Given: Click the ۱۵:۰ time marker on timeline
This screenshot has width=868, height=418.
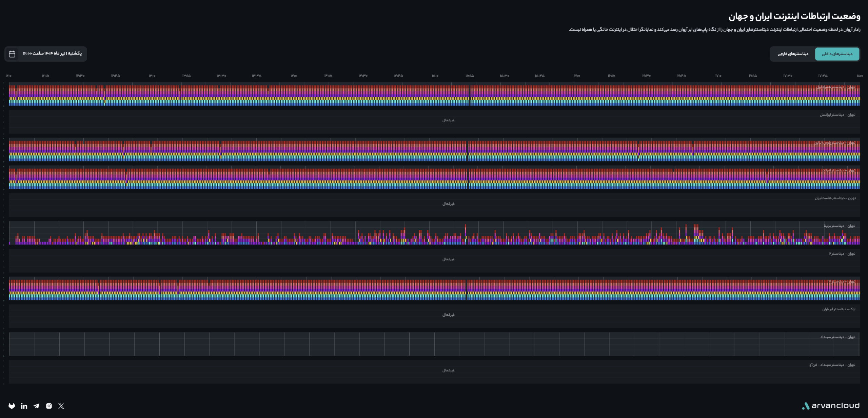Looking at the screenshot, I should pyautogui.click(x=435, y=76).
